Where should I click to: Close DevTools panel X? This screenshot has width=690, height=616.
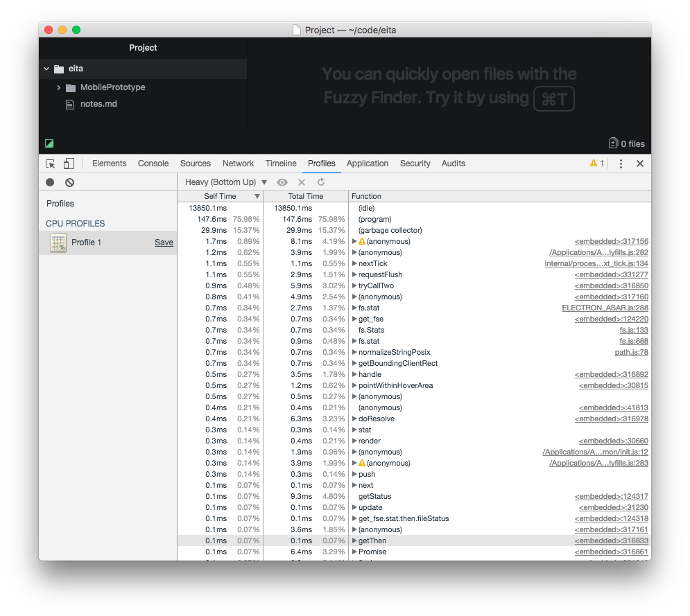[640, 164]
